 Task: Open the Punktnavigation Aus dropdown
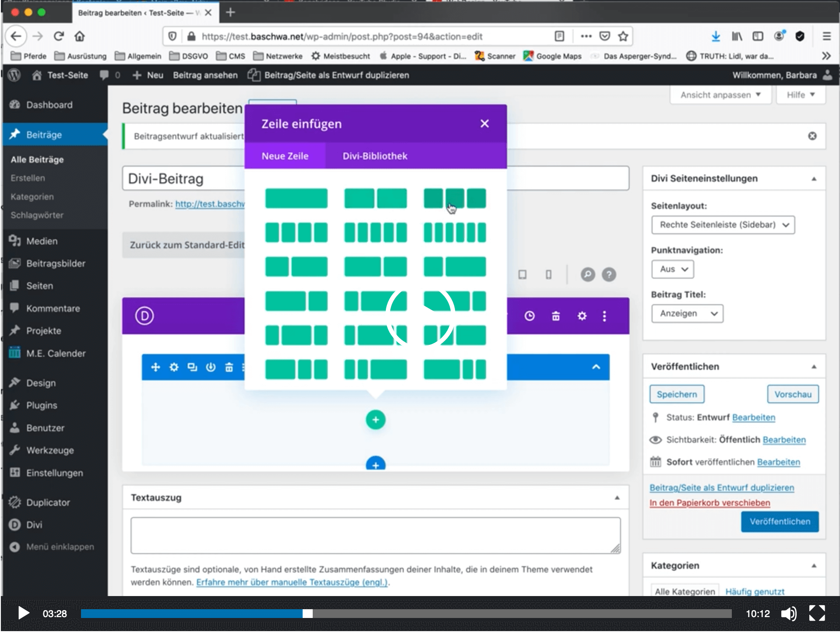click(x=673, y=269)
